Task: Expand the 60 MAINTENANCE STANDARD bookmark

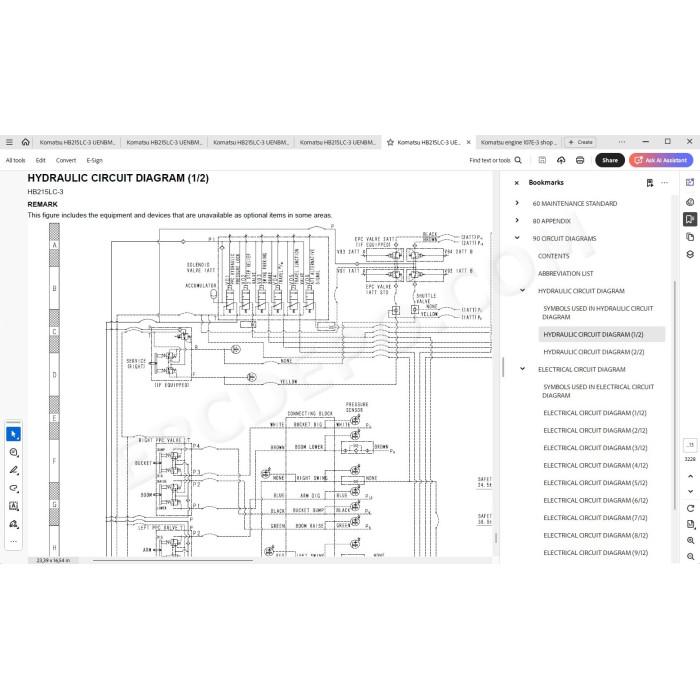Action: point(517,203)
